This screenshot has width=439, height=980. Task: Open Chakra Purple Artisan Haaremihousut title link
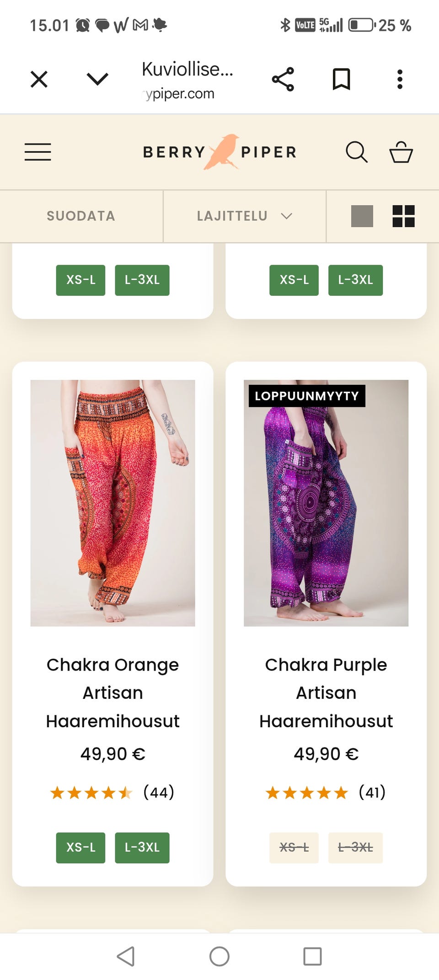point(326,692)
